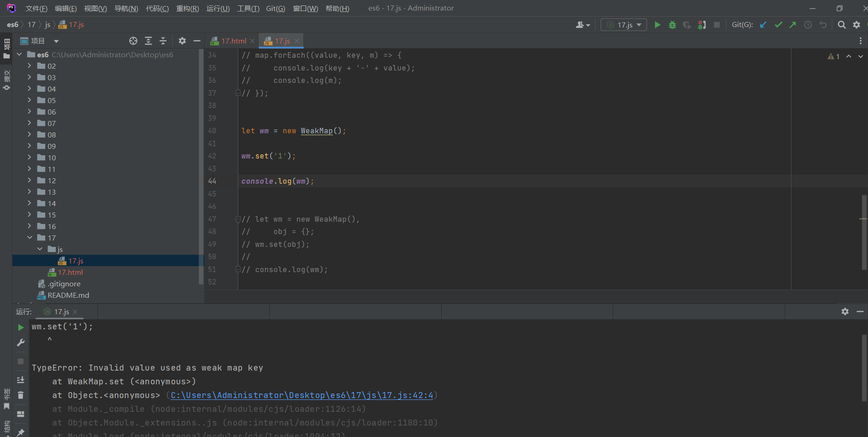
Task: Click the run console vertical scrollbar
Action: [864, 368]
